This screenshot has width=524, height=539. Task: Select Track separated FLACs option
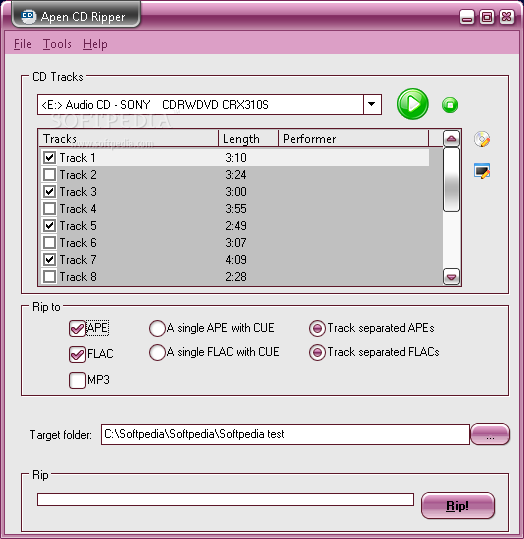pyautogui.click(x=317, y=352)
